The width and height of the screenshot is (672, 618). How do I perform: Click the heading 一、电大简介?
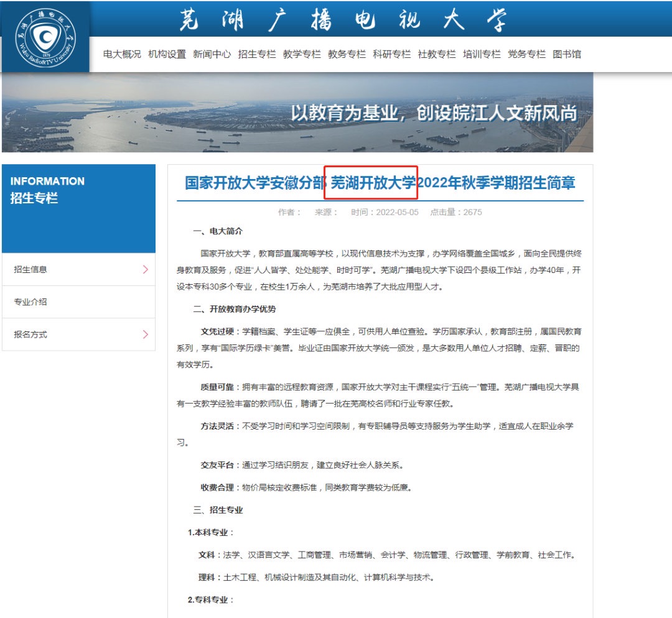tap(218, 231)
